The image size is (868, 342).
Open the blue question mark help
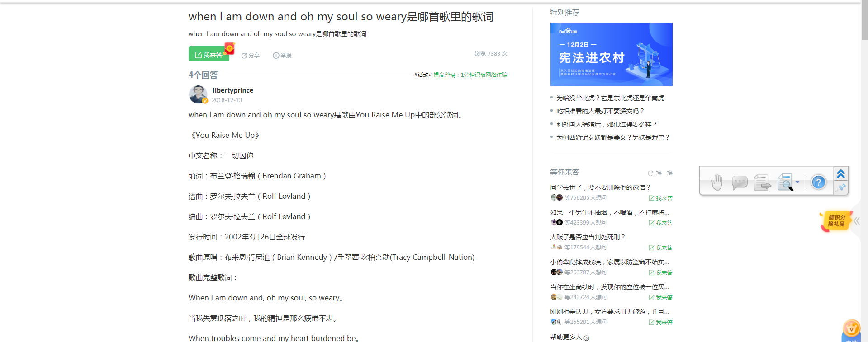click(x=818, y=183)
